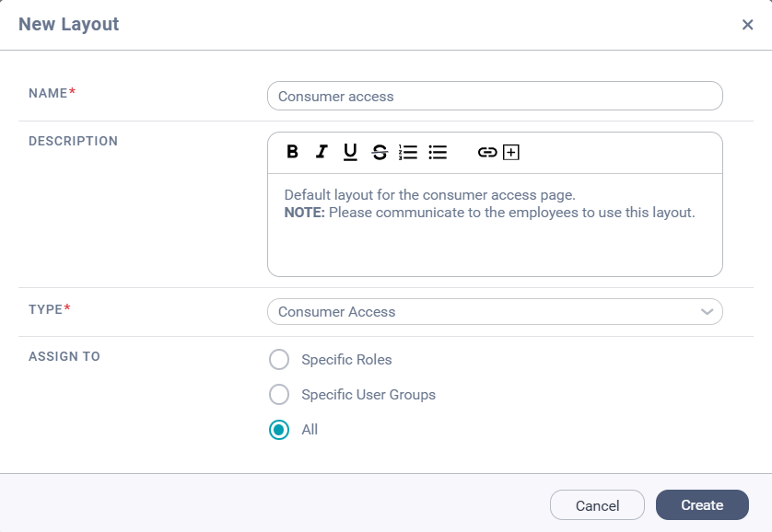Click the plus box insert icon

pos(511,153)
